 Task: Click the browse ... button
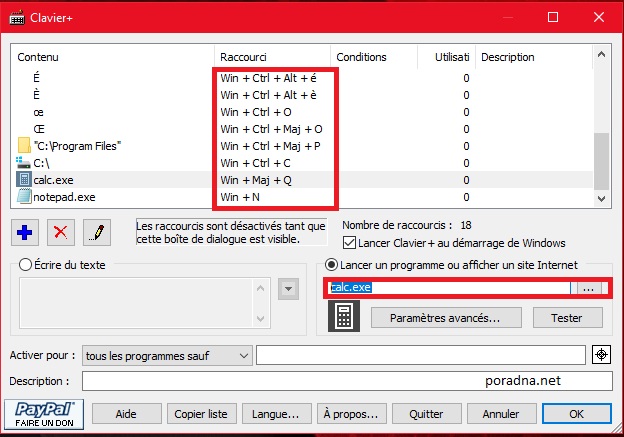[x=588, y=288]
